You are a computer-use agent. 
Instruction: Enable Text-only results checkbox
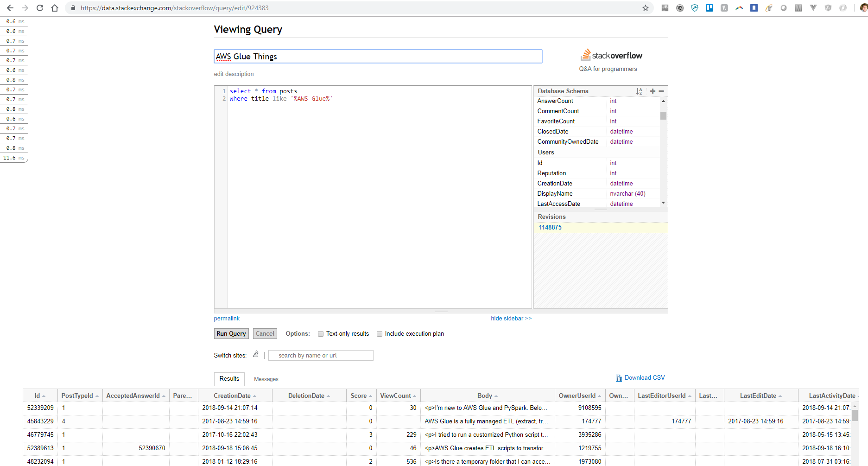click(x=321, y=334)
